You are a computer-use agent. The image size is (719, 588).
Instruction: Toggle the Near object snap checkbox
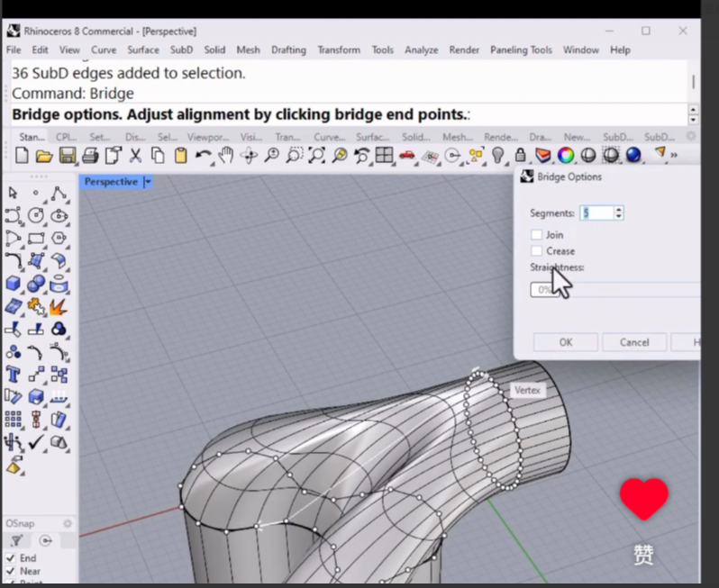coord(11,571)
